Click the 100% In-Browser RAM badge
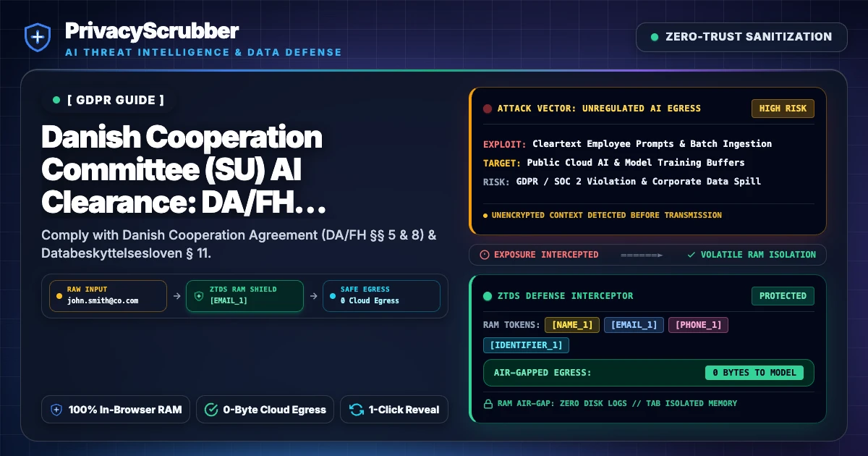868x456 pixels. 116,410
